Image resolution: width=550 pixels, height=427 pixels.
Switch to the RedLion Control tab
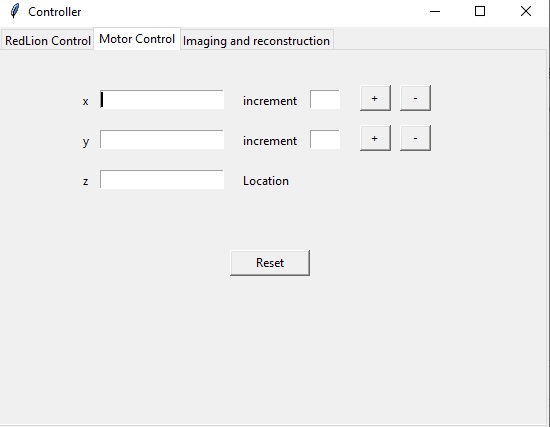[47, 41]
